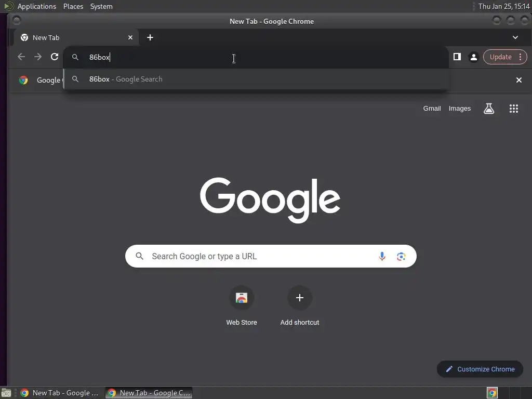Open Images link
Image resolution: width=532 pixels, height=399 pixels.
(459, 109)
